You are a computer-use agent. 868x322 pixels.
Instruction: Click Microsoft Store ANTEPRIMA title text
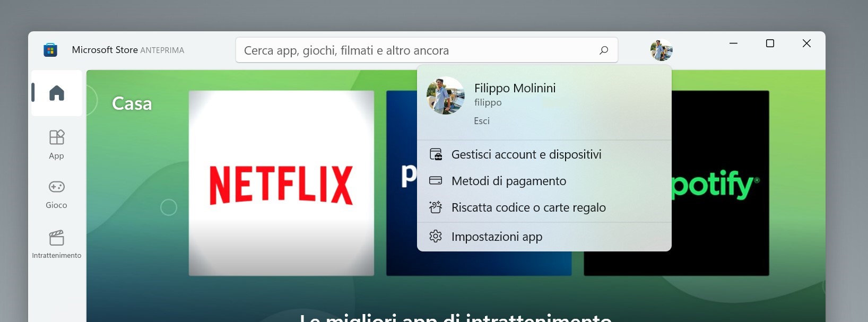pos(128,50)
